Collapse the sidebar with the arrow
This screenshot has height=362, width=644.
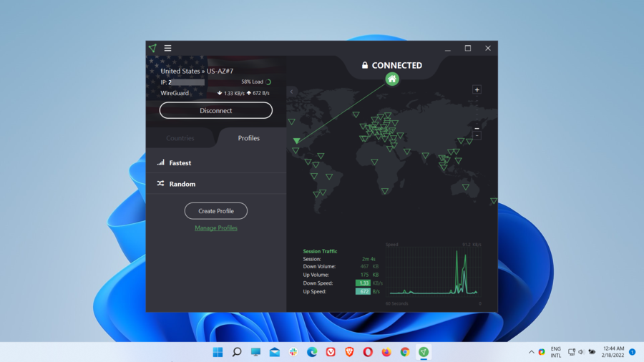coord(292,92)
